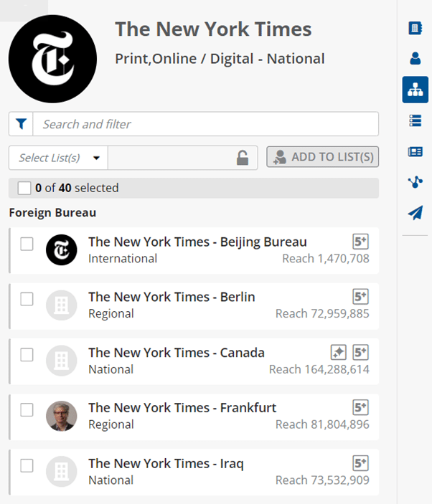Open The New York Times - Berlin
The height and width of the screenshot is (504, 432).
pyautogui.click(x=172, y=297)
